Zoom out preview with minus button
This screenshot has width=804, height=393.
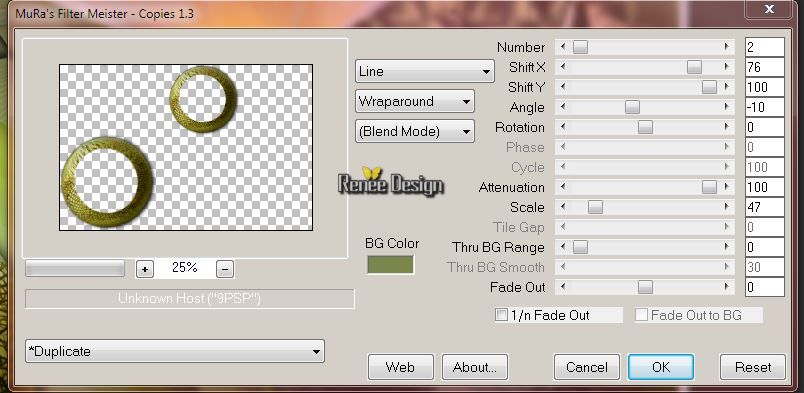(x=225, y=269)
